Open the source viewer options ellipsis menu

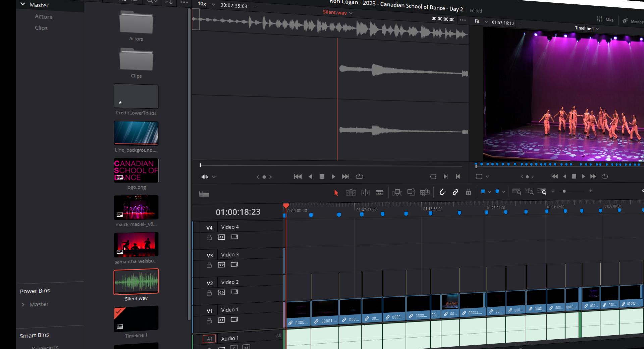point(463,20)
